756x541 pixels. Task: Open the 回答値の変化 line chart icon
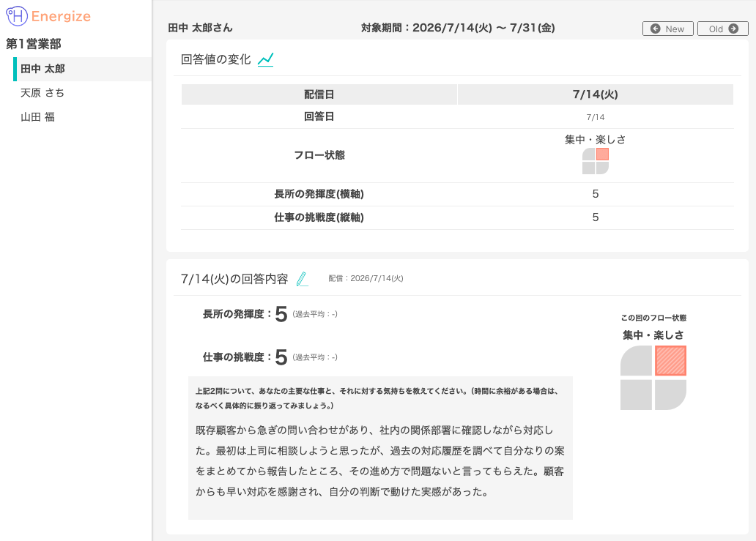point(266,60)
